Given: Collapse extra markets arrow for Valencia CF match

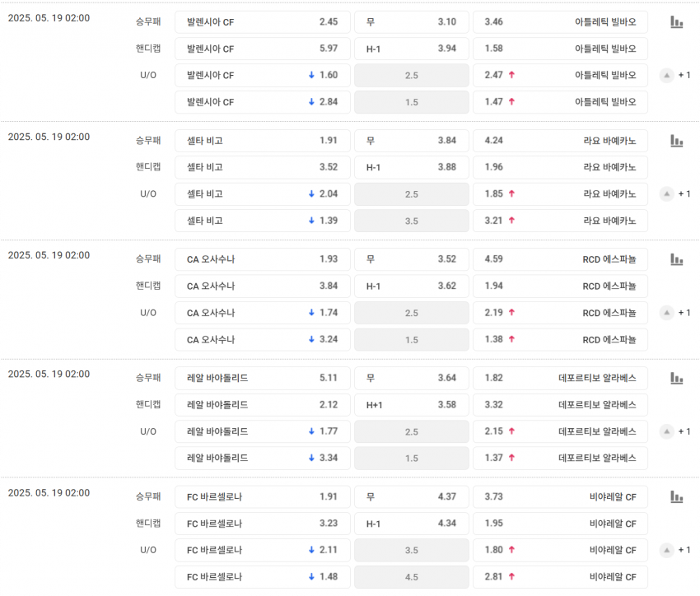Looking at the screenshot, I should click(x=667, y=76).
